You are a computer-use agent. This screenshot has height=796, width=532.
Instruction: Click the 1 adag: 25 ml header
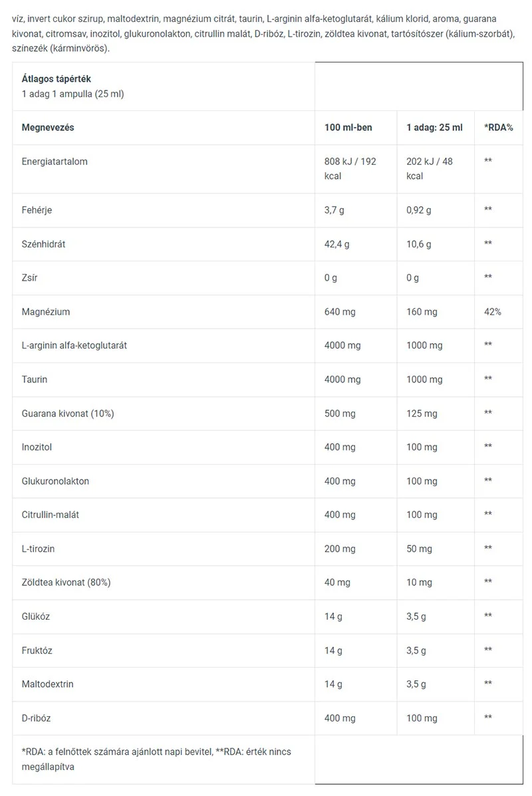pyautogui.click(x=434, y=128)
